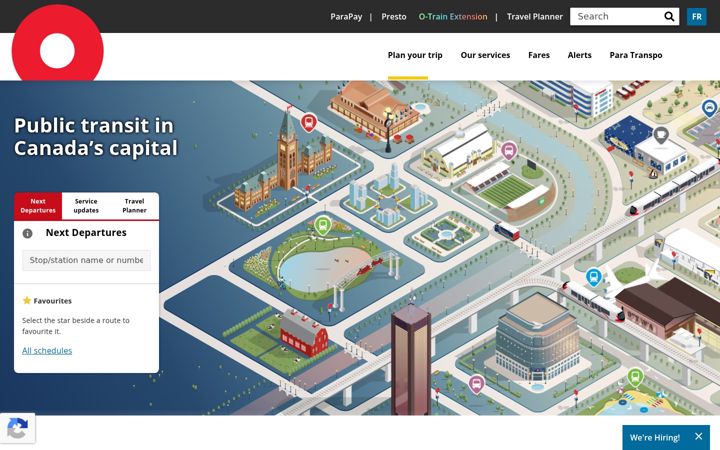Open the Alerts menu

tap(579, 55)
